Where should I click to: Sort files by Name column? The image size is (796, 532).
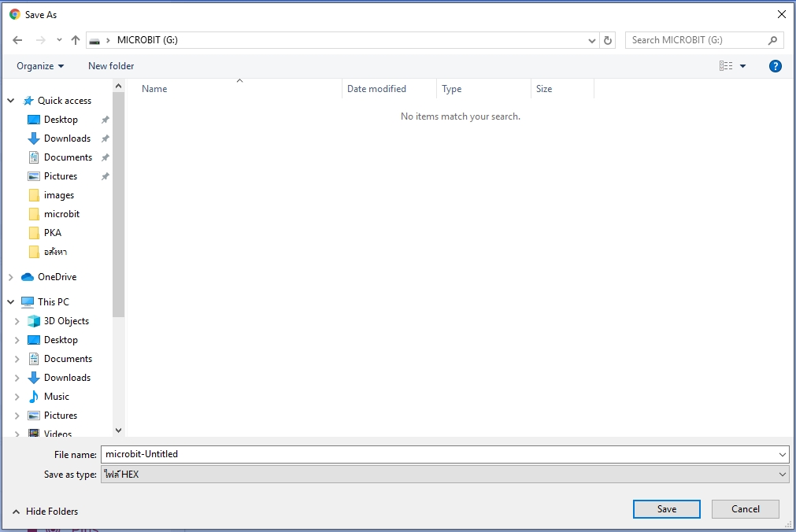(x=154, y=89)
